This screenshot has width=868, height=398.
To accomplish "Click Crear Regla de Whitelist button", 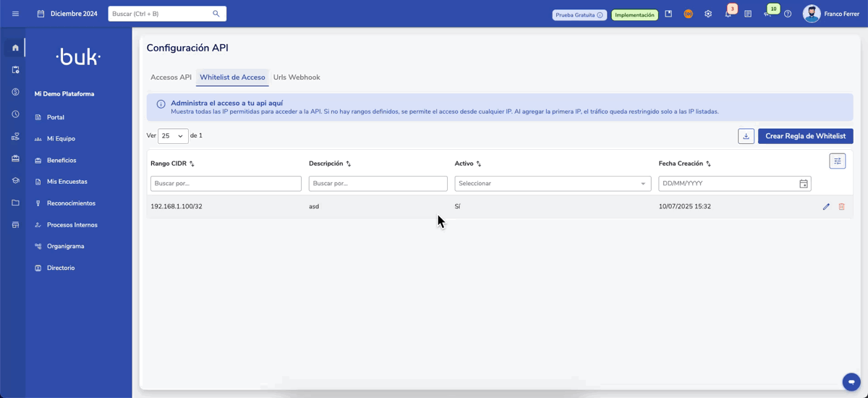I will point(805,136).
